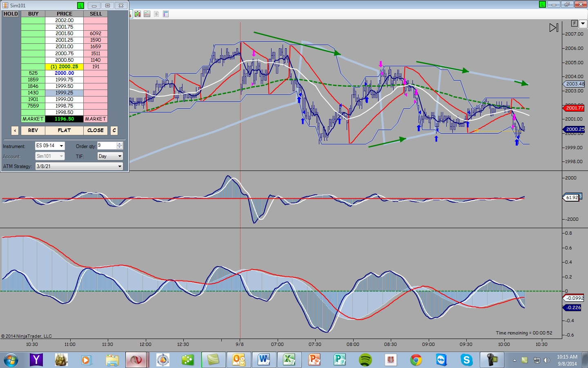This screenshot has width=588, height=368.
Task: Open Microsoft Publisher from the taskbar
Action: pos(340,360)
